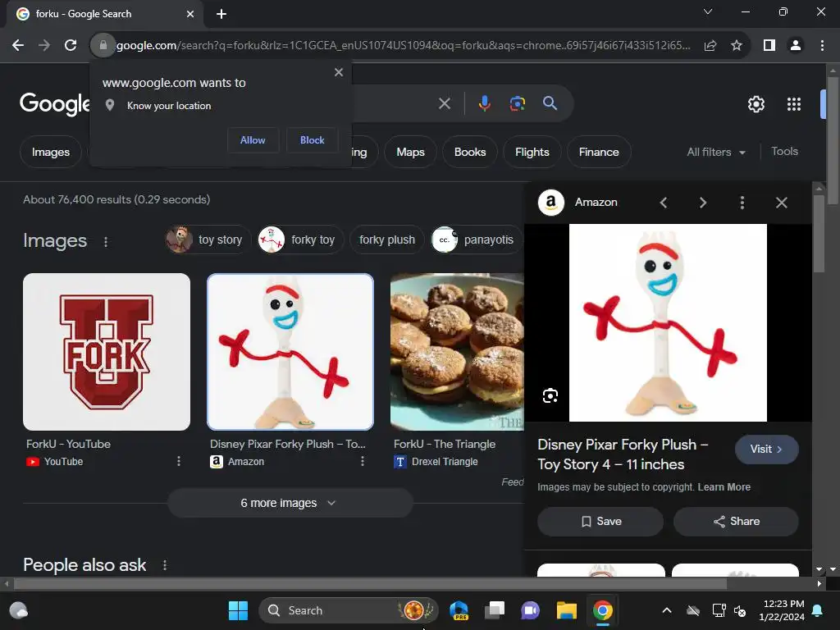Open Chrome three-dot menu

point(822,46)
